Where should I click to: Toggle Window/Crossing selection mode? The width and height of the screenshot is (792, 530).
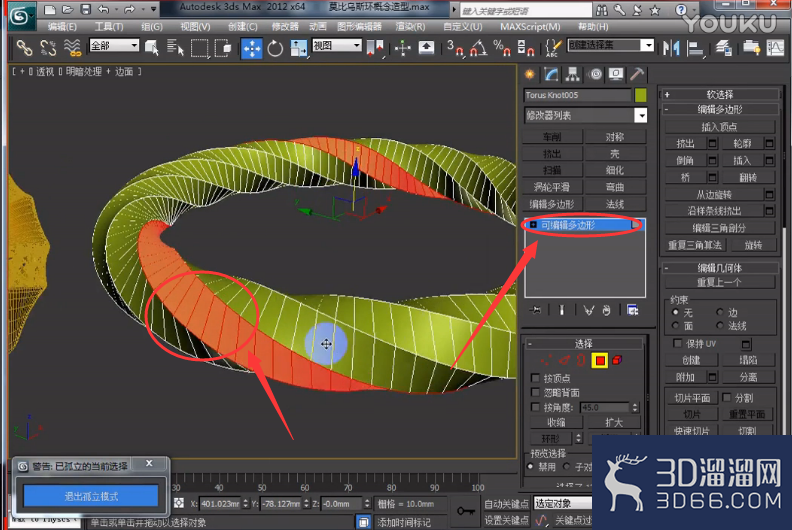pos(223,48)
